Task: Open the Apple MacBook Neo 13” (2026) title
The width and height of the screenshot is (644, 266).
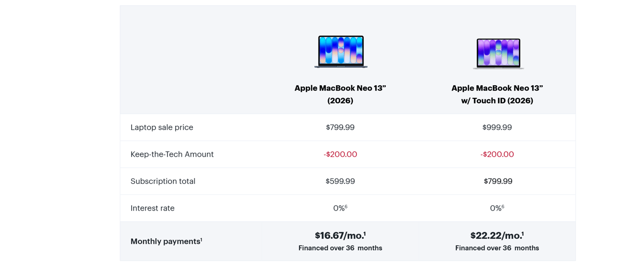Action: 340,94
